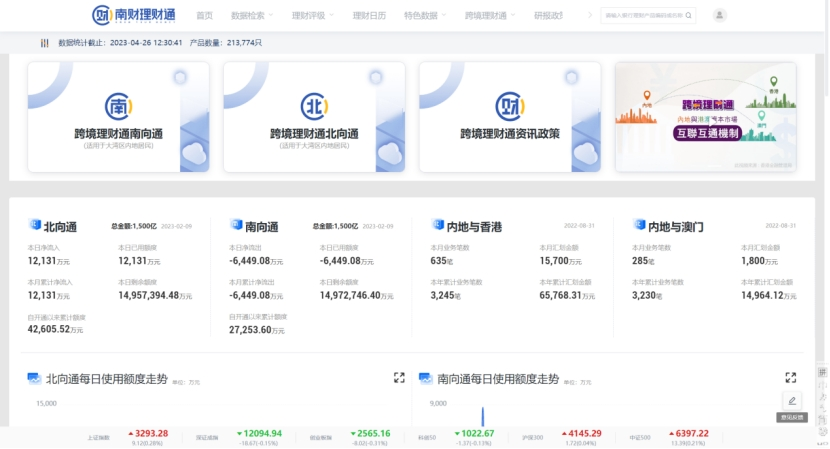Expand the 理财评级 dropdown menu

[313, 15]
